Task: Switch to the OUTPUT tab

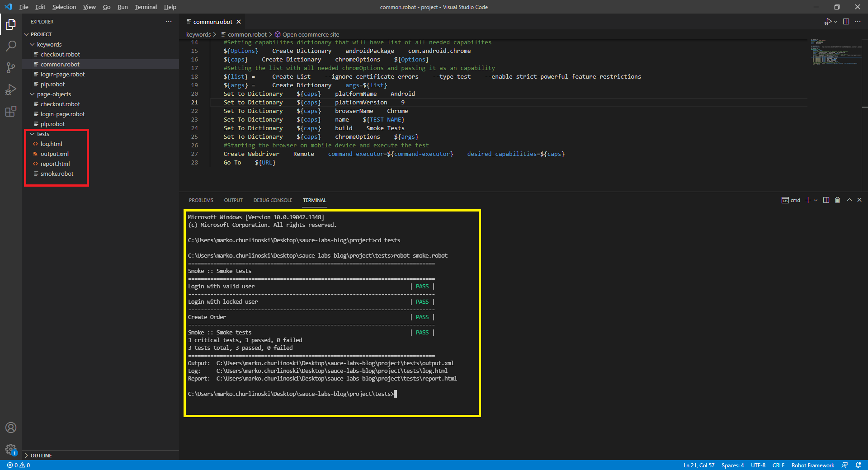Action: (x=233, y=200)
